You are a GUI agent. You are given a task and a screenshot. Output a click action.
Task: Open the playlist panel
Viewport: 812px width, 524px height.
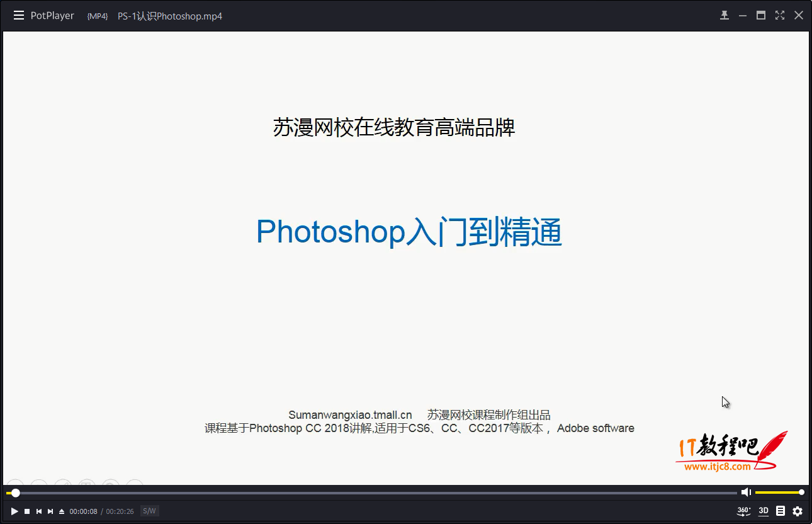click(781, 511)
